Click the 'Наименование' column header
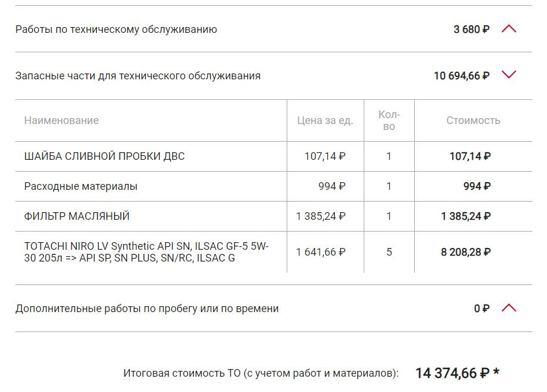Viewport: 547px width, 392px height. click(61, 120)
